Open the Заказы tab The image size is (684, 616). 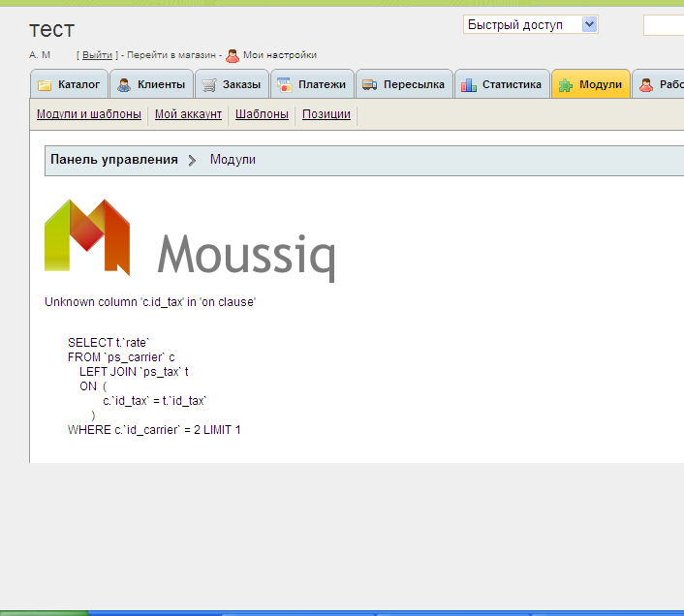232,83
